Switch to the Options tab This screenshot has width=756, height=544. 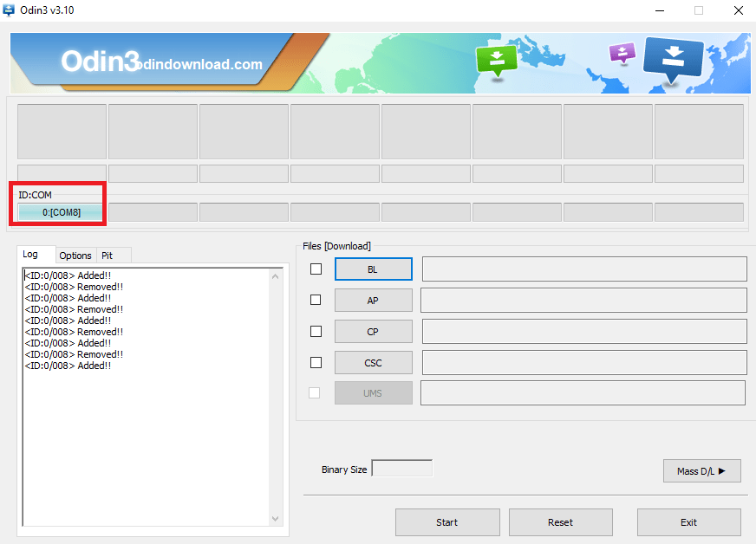[75, 256]
